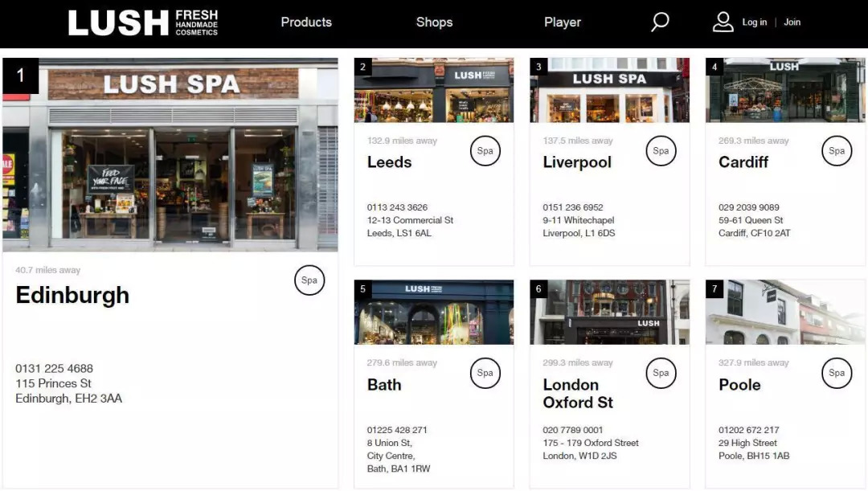Click the address line 9-11 Whitechapel

pos(579,220)
